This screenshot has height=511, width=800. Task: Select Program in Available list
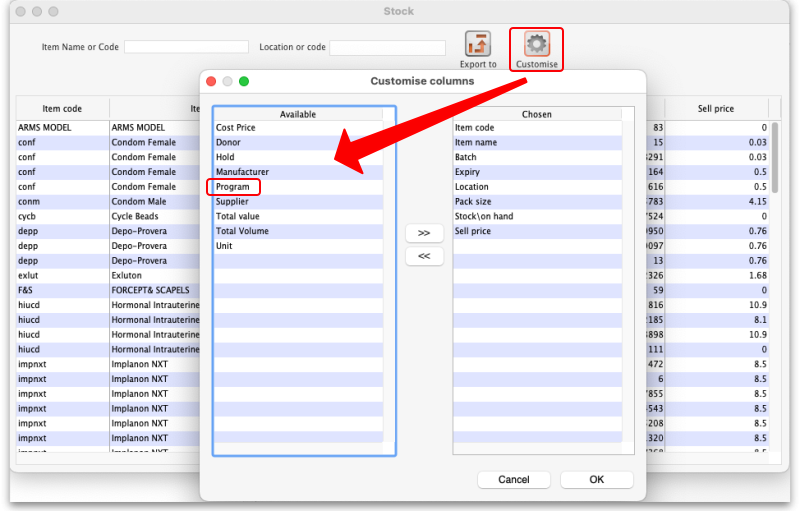coord(233,187)
